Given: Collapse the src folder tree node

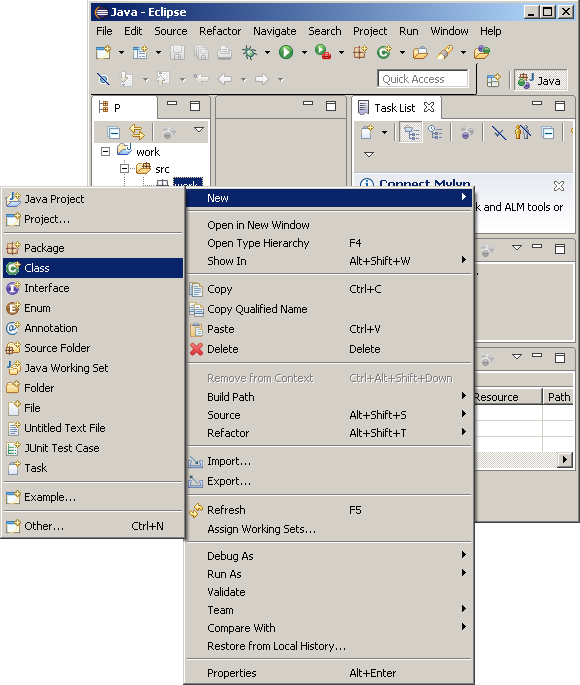Looking at the screenshot, I should pos(124,168).
